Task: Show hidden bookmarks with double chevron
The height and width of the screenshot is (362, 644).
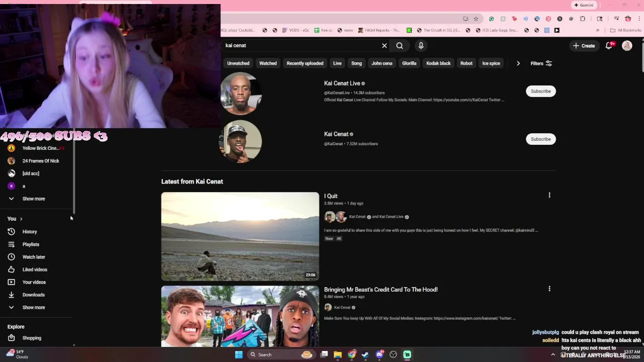Action: (x=598, y=30)
